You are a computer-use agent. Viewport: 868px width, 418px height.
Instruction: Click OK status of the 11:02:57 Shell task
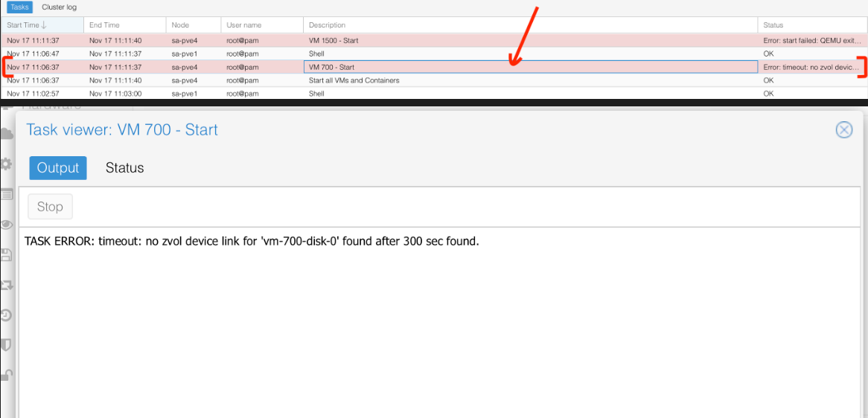[812, 94]
